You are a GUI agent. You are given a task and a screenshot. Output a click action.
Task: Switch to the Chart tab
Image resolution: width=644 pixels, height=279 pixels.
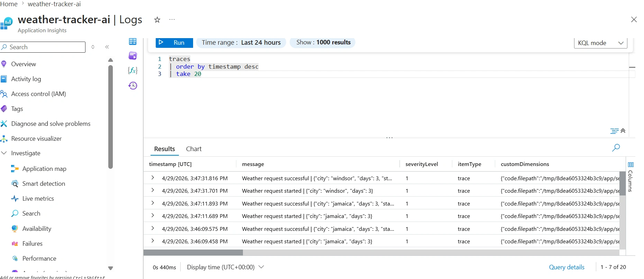tap(194, 149)
